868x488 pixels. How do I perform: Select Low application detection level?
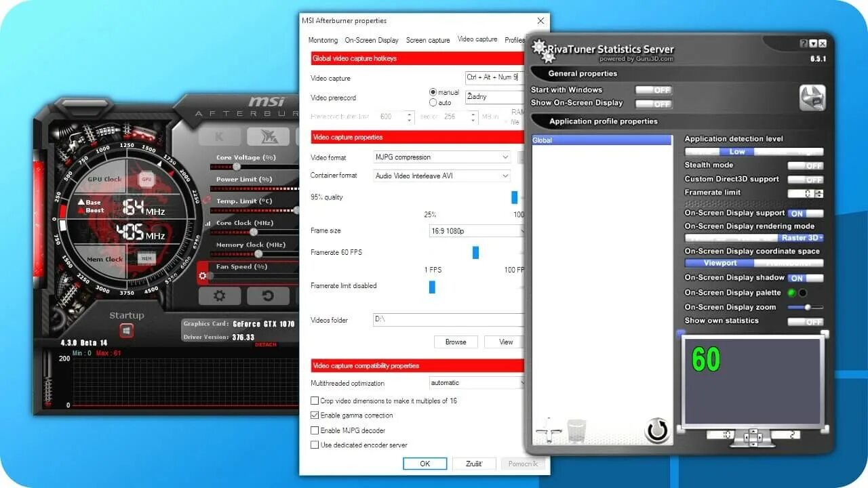tap(736, 152)
